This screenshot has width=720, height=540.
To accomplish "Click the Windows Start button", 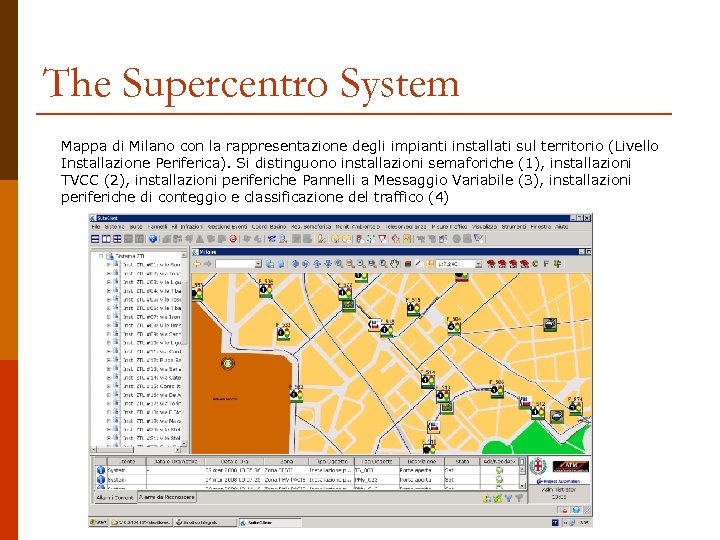I will [x=98, y=522].
